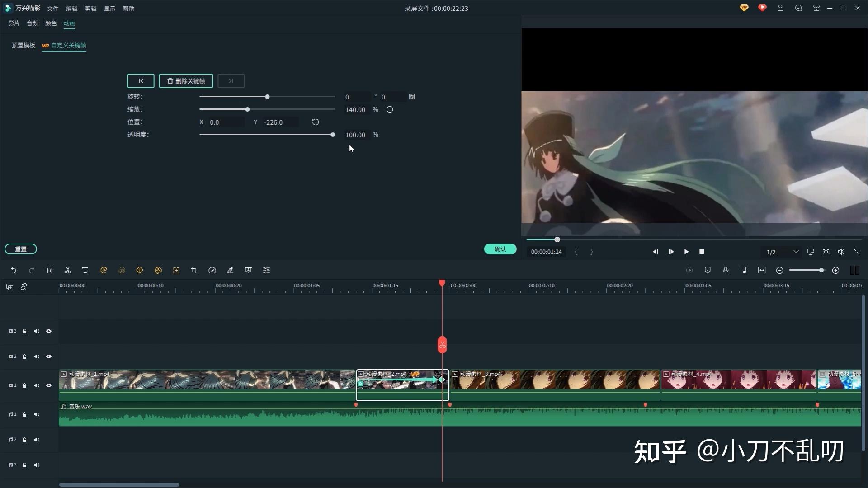The width and height of the screenshot is (868, 488).
Task: Open the 1/2 preview quality dropdown
Action: (x=782, y=252)
